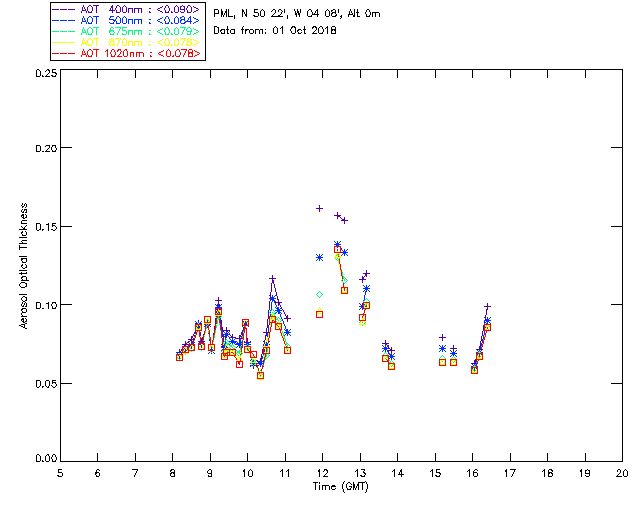Click the red AOT 1020nm legend entry
640x512 pixels.
(x=127, y=53)
